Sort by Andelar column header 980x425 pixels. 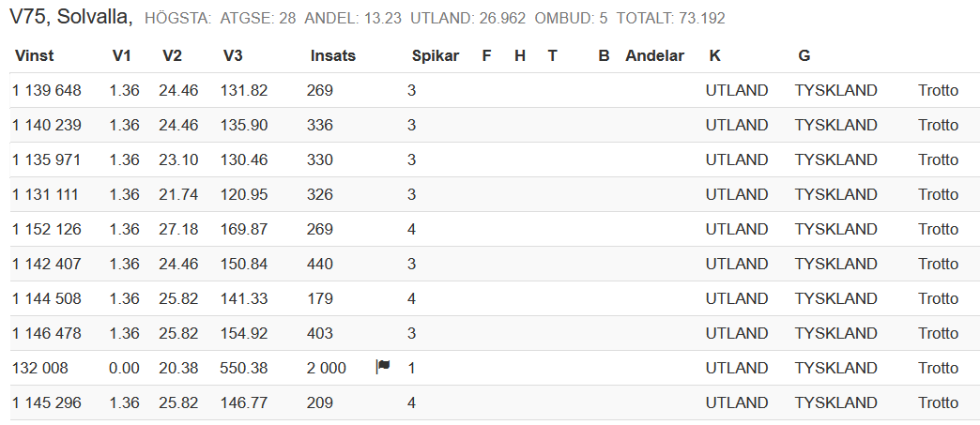[x=655, y=55]
